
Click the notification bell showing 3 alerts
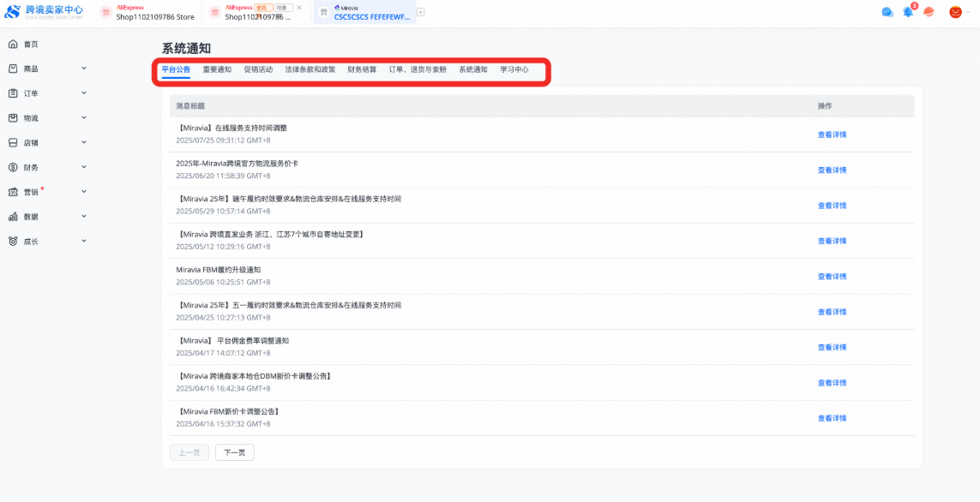tap(906, 11)
